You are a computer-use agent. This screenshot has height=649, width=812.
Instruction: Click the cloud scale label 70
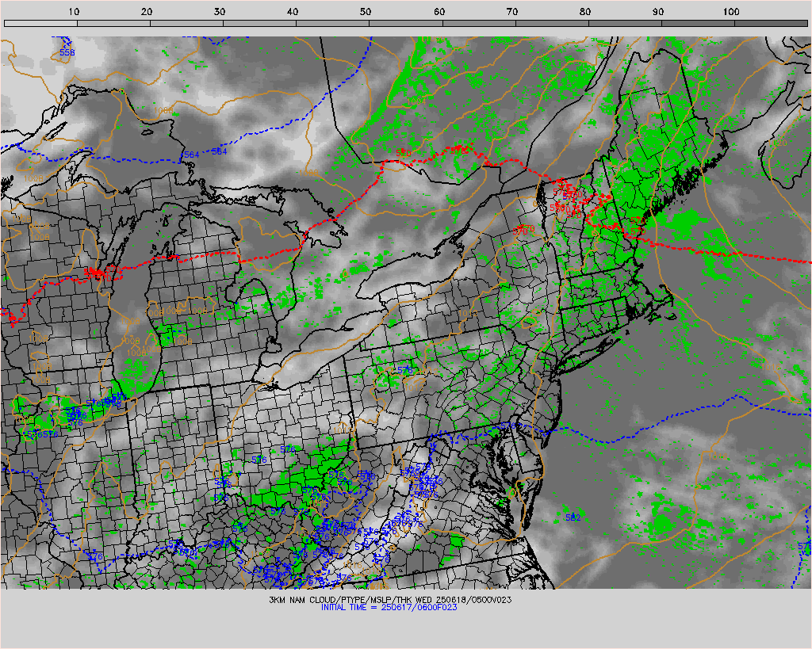[x=512, y=11]
